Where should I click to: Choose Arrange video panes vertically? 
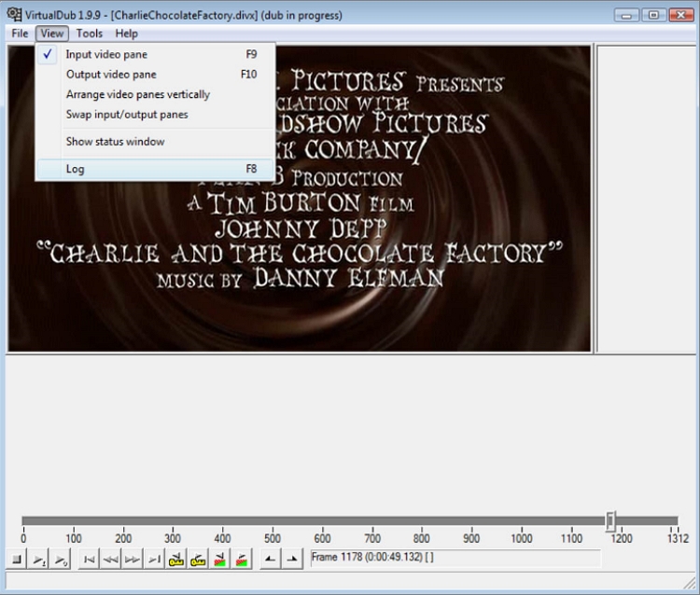pyautogui.click(x=155, y=94)
